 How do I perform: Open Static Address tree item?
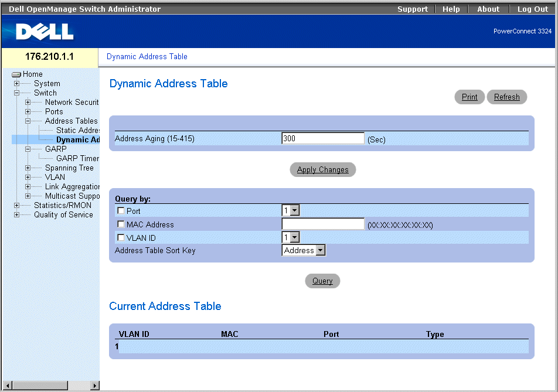point(77,131)
